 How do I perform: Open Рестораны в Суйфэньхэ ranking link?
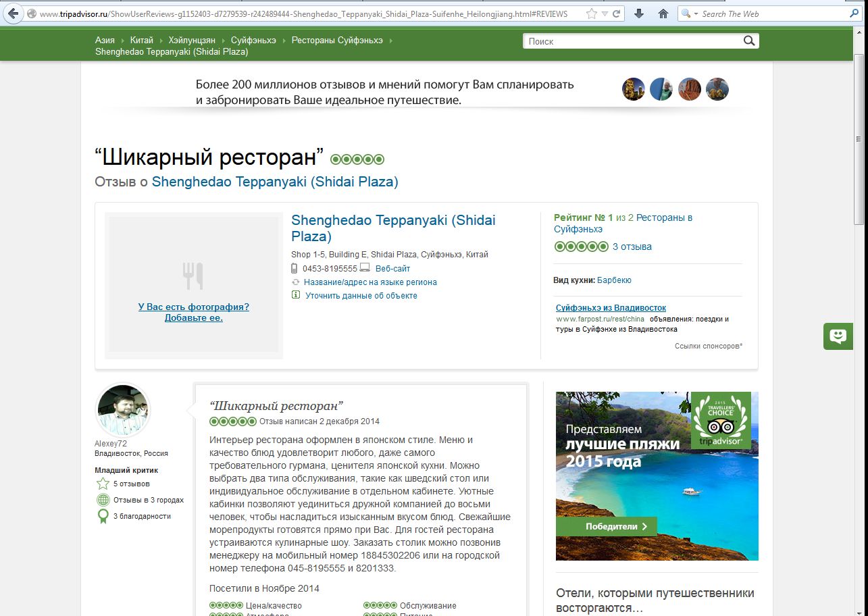click(623, 224)
